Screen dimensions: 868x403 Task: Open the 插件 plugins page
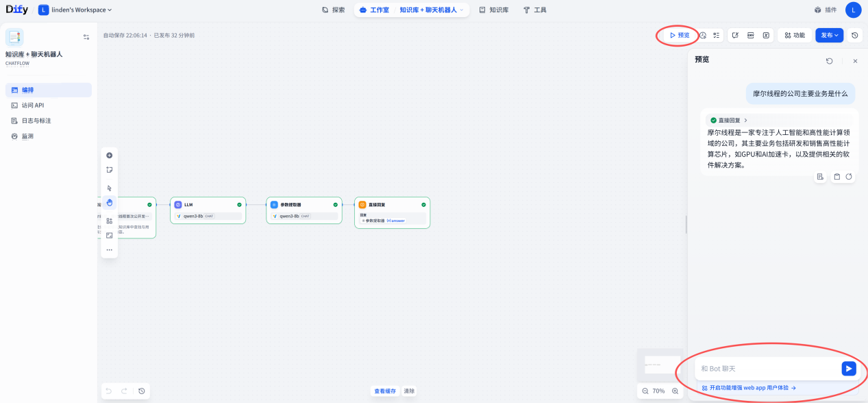(826, 10)
